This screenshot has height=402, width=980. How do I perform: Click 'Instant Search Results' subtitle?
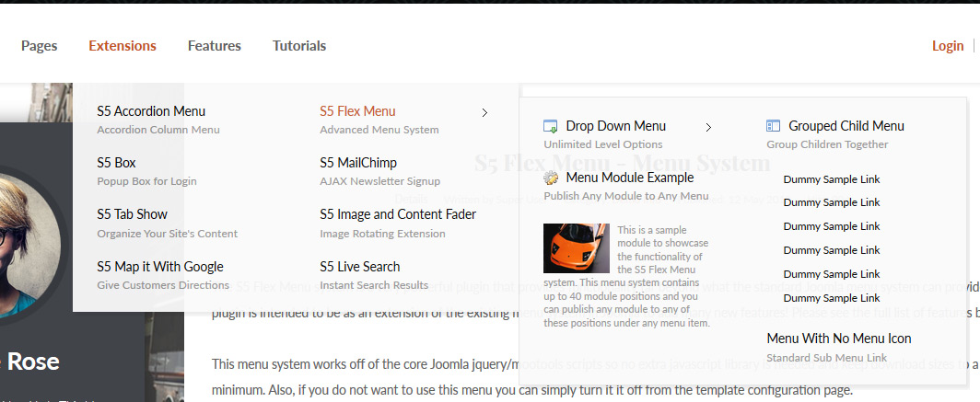pos(374,285)
